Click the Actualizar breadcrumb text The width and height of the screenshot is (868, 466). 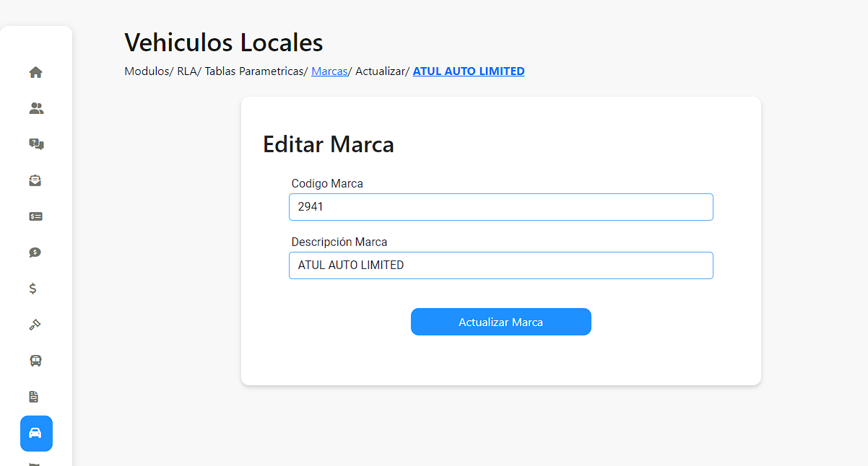coord(380,71)
